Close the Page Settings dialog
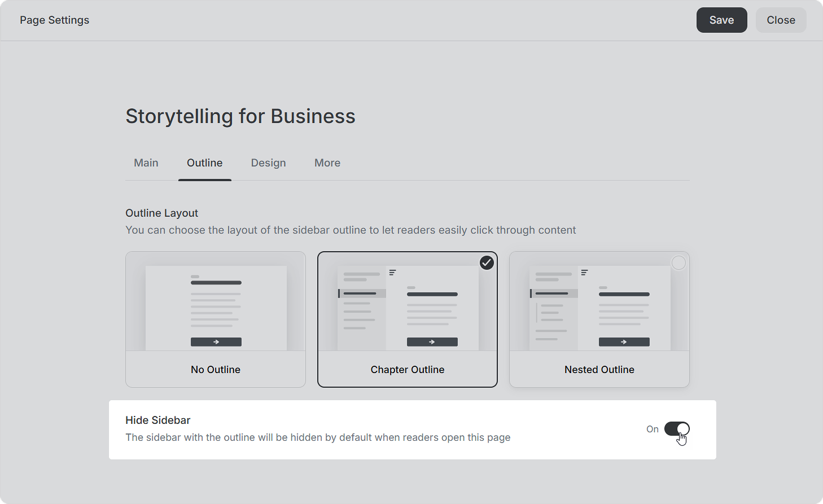The height and width of the screenshot is (504, 823). pyautogui.click(x=781, y=20)
